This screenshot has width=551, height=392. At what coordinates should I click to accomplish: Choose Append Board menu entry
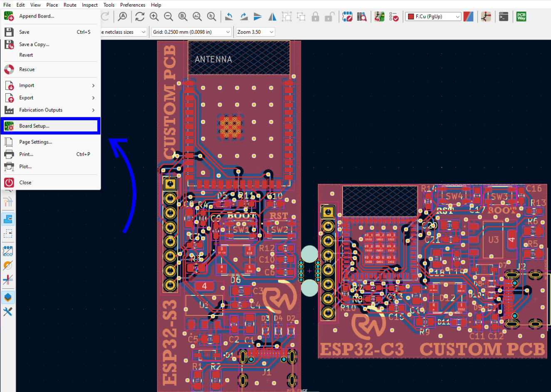tap(51, 16)
